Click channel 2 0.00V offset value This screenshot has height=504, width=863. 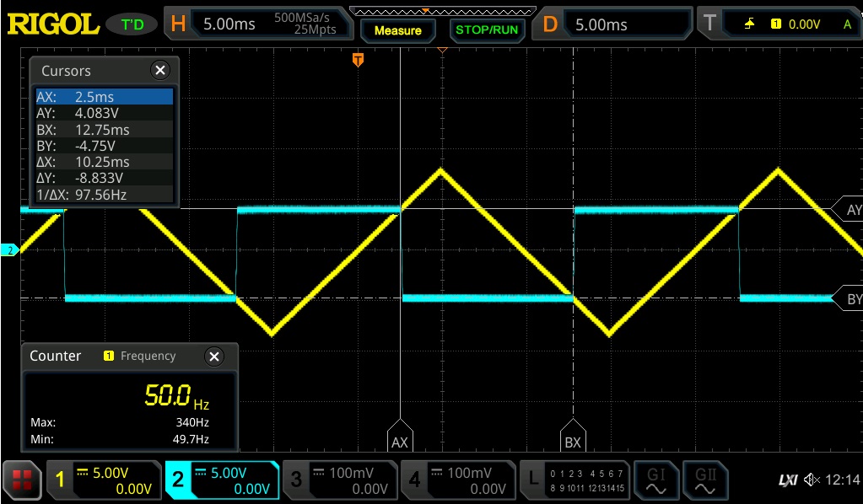(x=251, y=489)
